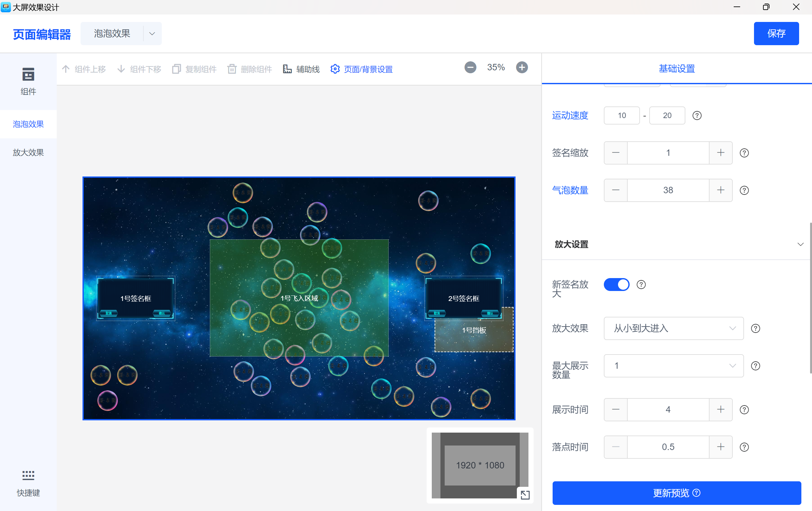Decrease 展示时间 with minus stepper
Image resolution: width=812 pixels, height=511 pixels.
coord(615,409)
